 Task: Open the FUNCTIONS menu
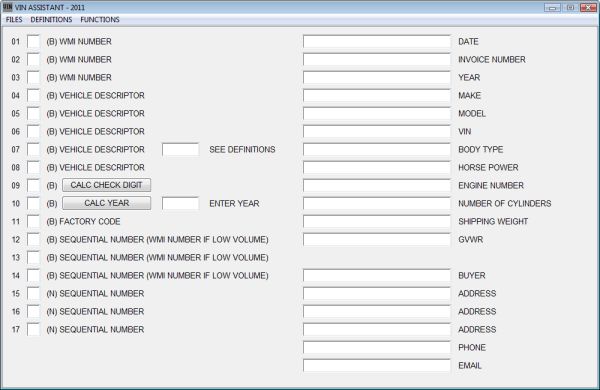pyautogui.click(x=100, y=20)
